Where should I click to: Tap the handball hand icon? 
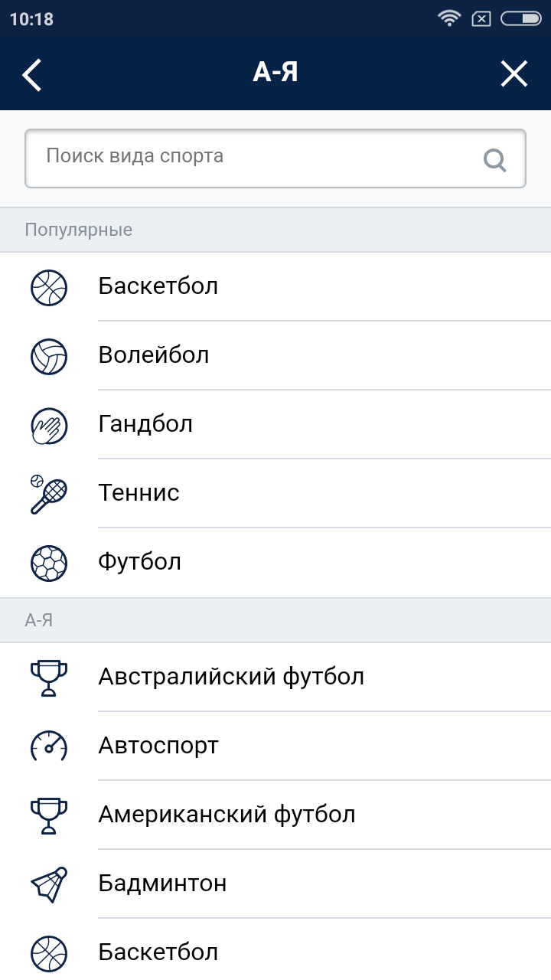click(49, 425)
